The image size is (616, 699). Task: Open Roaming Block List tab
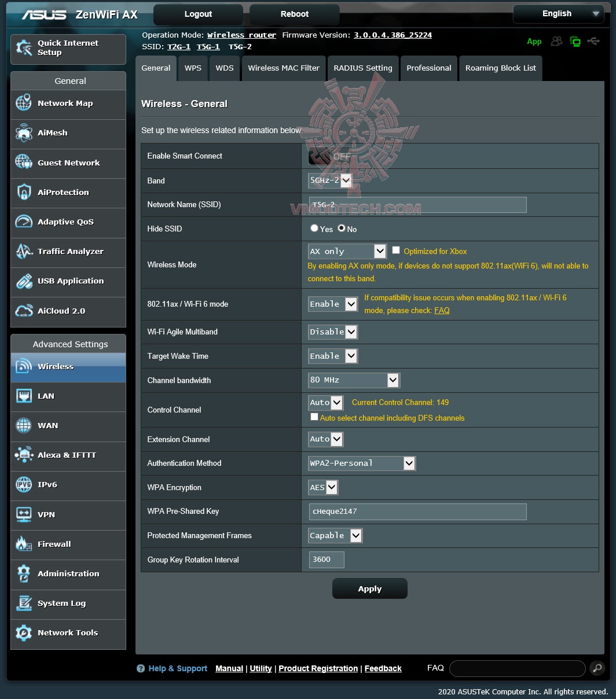pos(501,68)
